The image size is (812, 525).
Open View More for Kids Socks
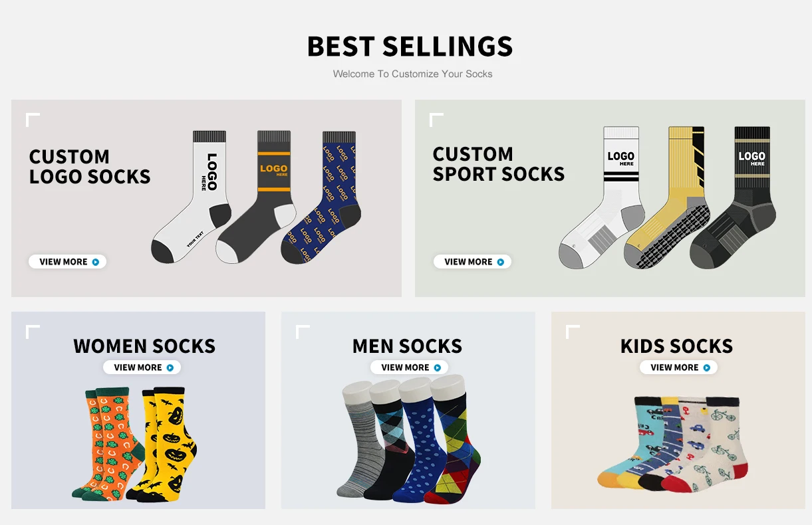[678, 367]
